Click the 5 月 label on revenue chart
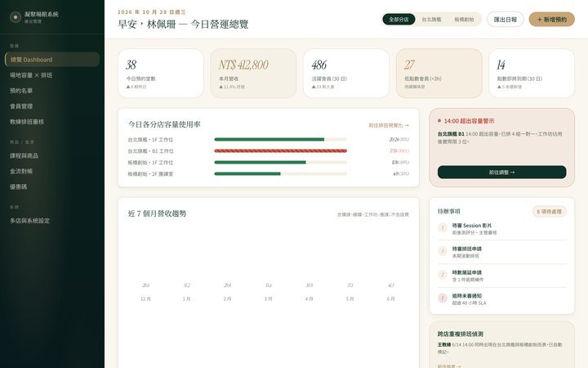 350,299
